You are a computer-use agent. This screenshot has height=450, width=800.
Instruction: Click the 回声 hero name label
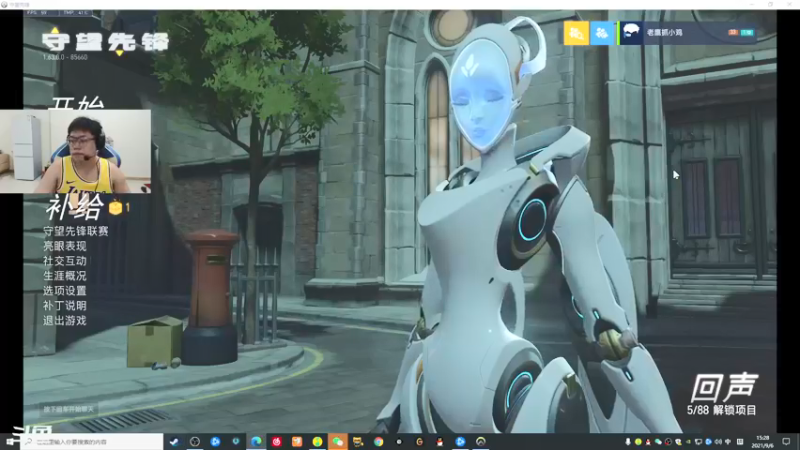tap(724, 387)
